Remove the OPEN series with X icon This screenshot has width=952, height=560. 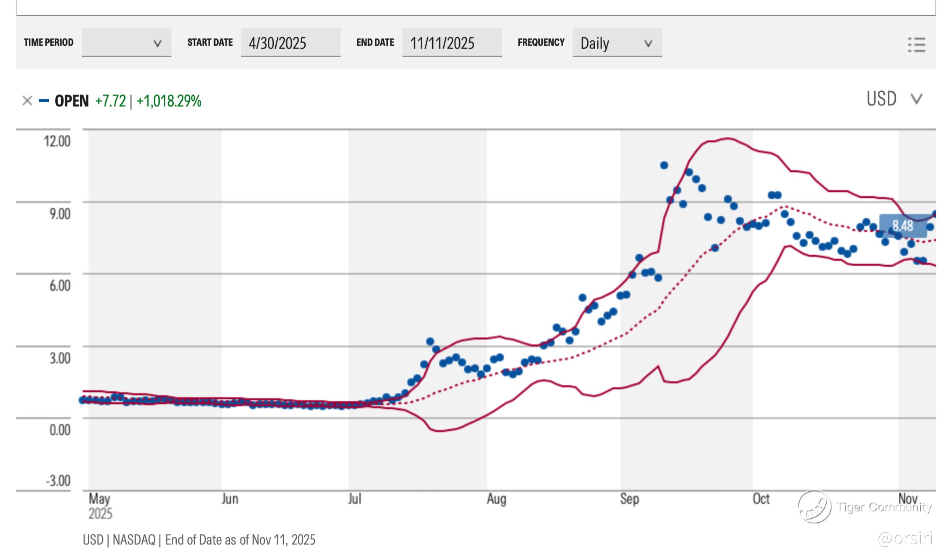(27, 101)
